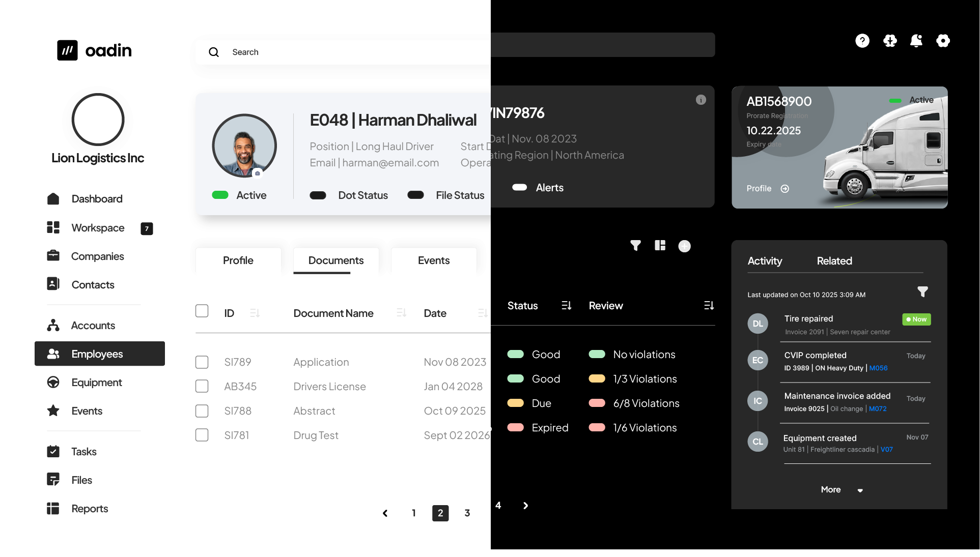Select the header checkbox to select all documents
This screenshot has height=557, width=980.
click(x=202, y=310)
